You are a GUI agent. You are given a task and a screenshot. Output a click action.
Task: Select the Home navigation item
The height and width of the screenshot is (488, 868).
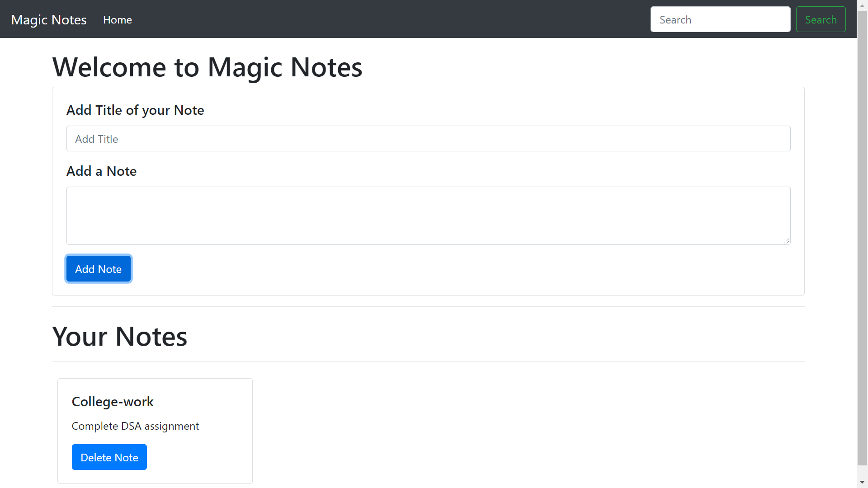[x=117, y=19]
